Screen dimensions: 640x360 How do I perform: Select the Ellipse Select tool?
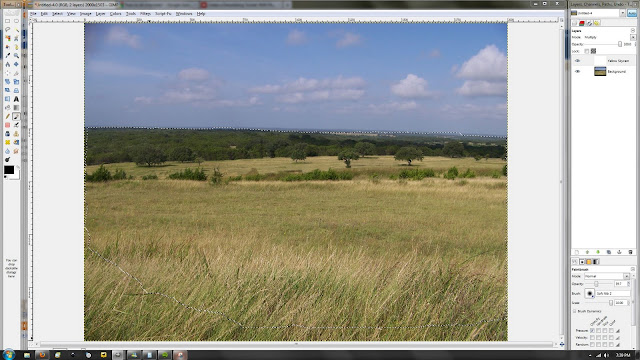pos(16,21)
